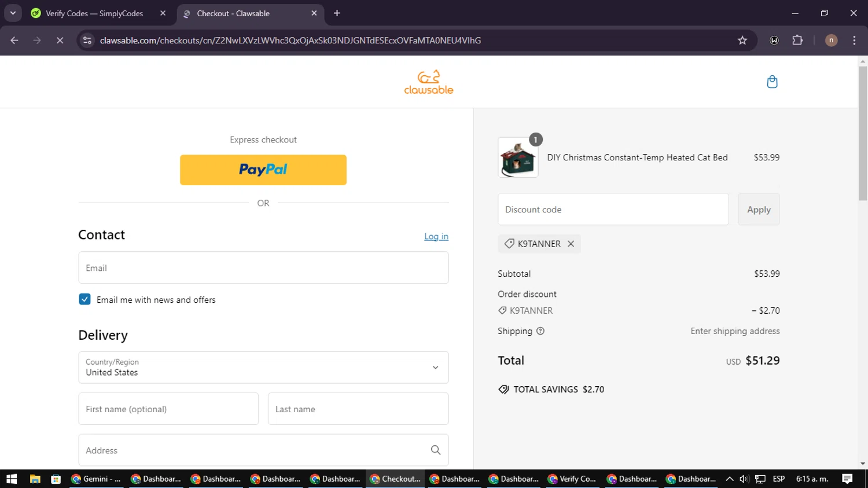Screen dimensions: 868x488
Task: Click the address search magnifier icon
Action: (436, 450)
